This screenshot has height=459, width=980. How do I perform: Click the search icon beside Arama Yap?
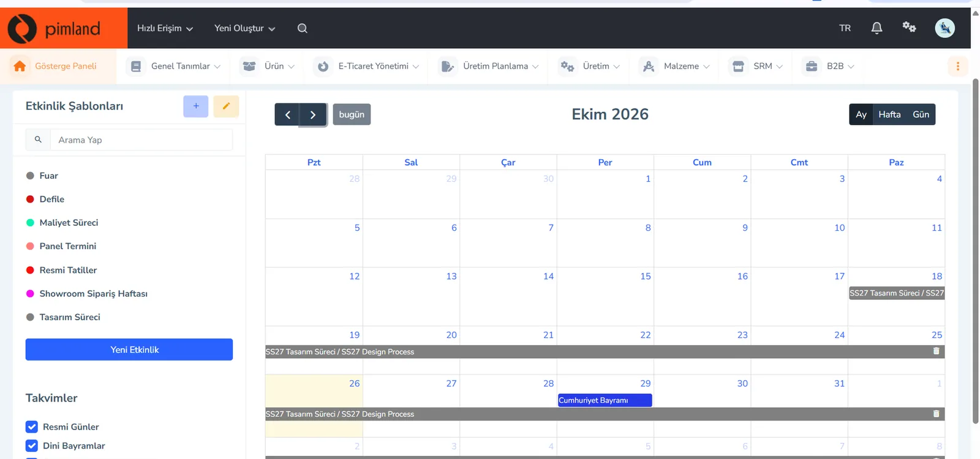pyautogui.click(x=38, y=140)
